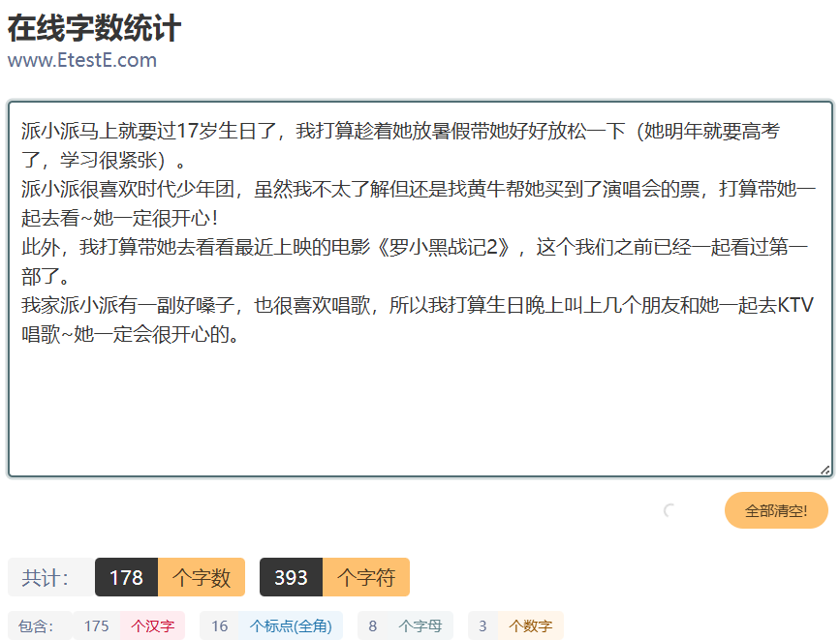Viewport: 840px width, 640px height.
Task: Click the 8 letters count
Action: (x=373, y=625)
